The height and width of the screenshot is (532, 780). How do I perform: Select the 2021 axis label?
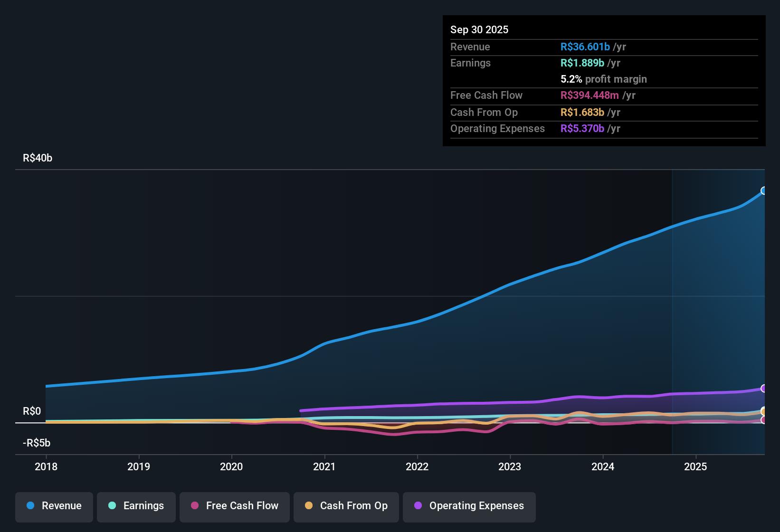tap(324, 467)
